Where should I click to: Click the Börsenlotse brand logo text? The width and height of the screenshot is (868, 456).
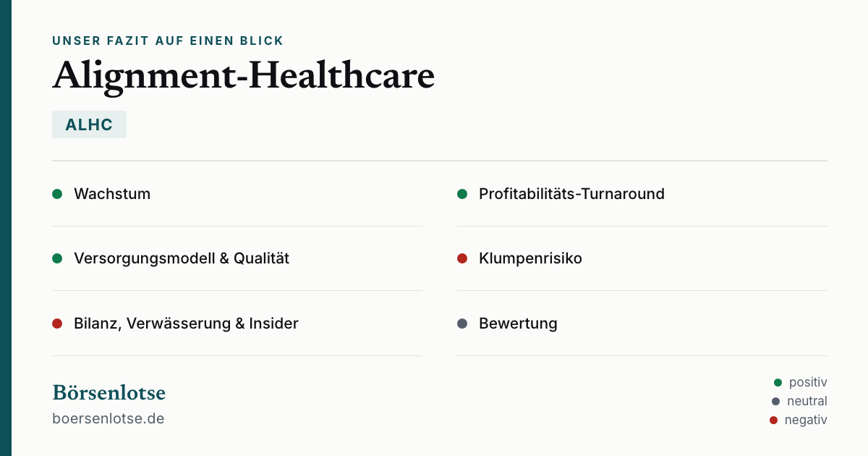click(109, 392)
